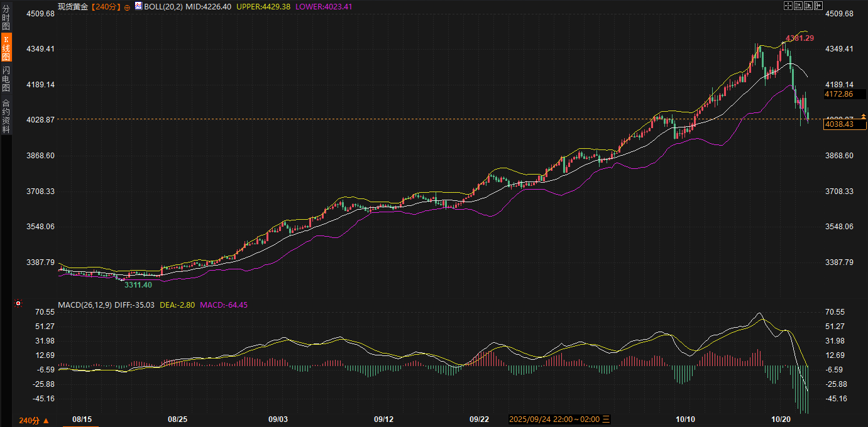Screen dimensions: 868x427
Task: Click the current price tag 4038.43
Action: click(x=844, y=125)
